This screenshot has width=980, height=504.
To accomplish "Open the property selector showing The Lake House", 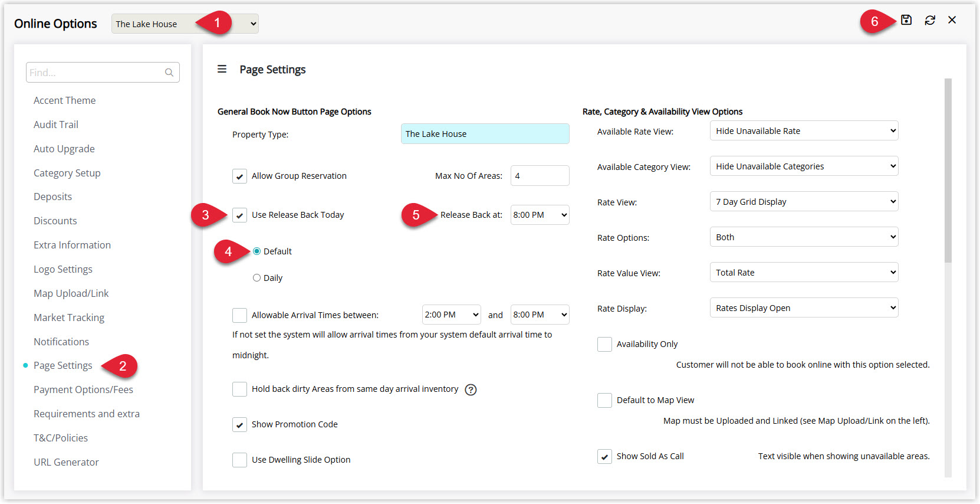I will (185, 24).
